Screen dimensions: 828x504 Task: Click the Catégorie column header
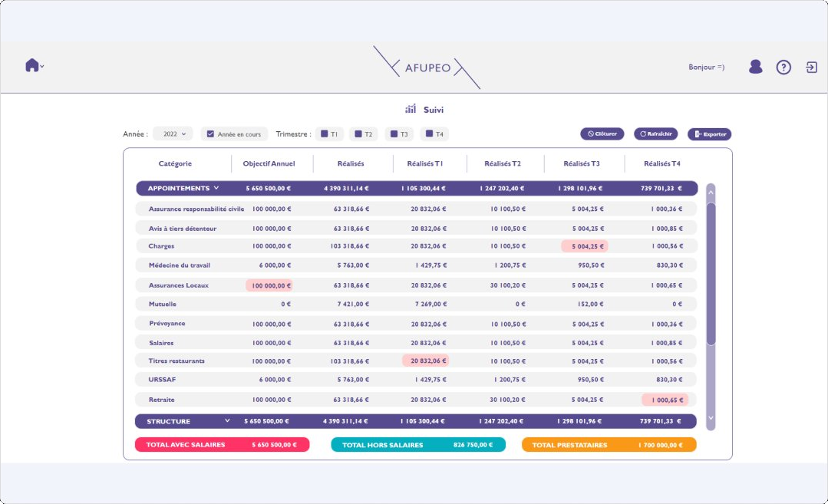click(175, 163)
